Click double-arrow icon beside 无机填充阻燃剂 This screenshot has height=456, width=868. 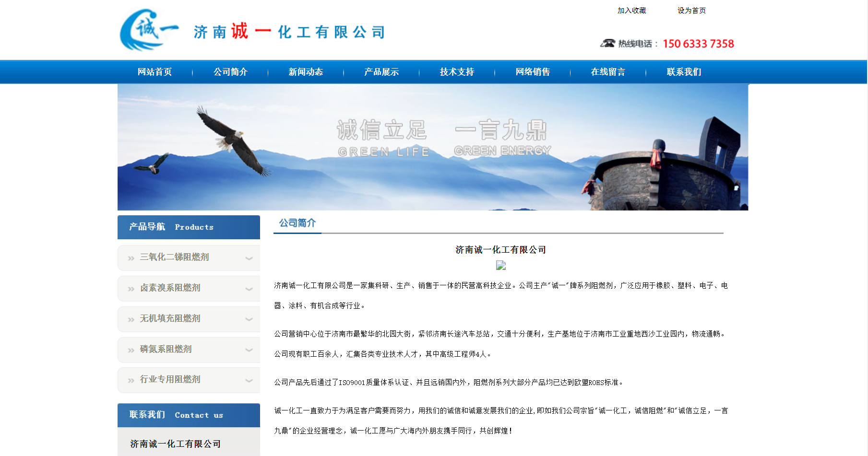[131, 320]
